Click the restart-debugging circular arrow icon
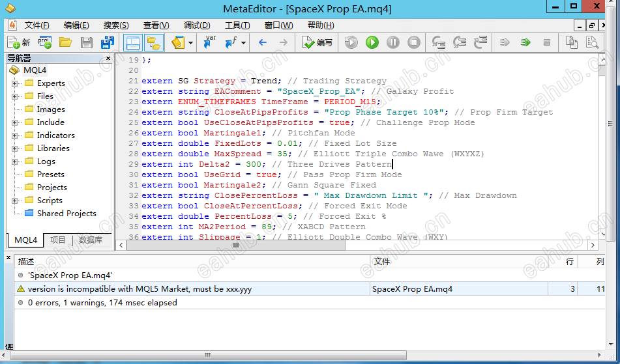 351,42
